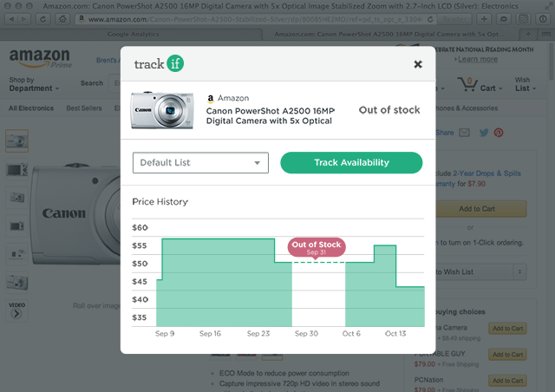Switch to the Google Analytics tab
Viewport: 555px width, 392px height.
click(133, 34)
